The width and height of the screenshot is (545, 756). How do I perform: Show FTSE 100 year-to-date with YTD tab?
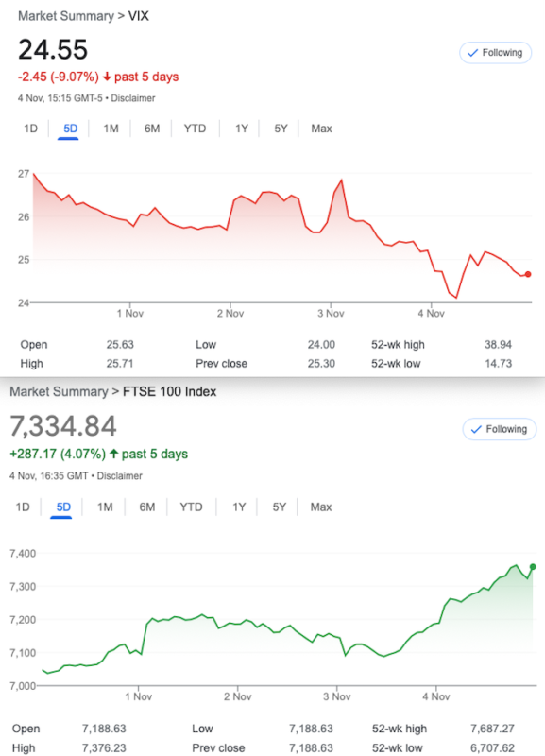click(x=192, y=507)
